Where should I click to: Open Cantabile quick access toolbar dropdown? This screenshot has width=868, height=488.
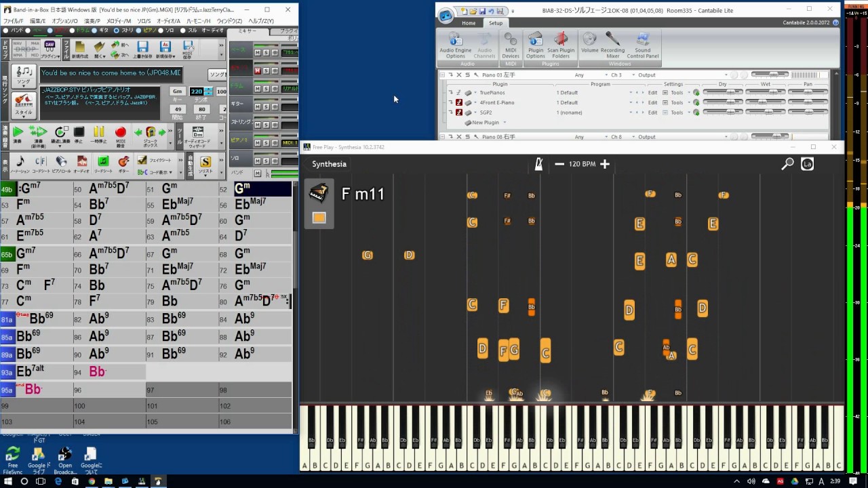pyautogui.click(x=513, y=12)
